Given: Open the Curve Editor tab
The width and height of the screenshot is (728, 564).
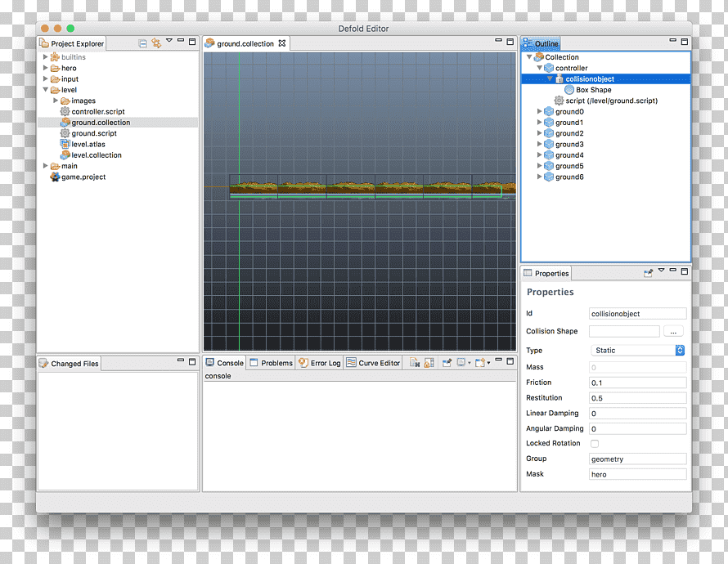Looking at the screenshot, I should click(x=373, y=363).
